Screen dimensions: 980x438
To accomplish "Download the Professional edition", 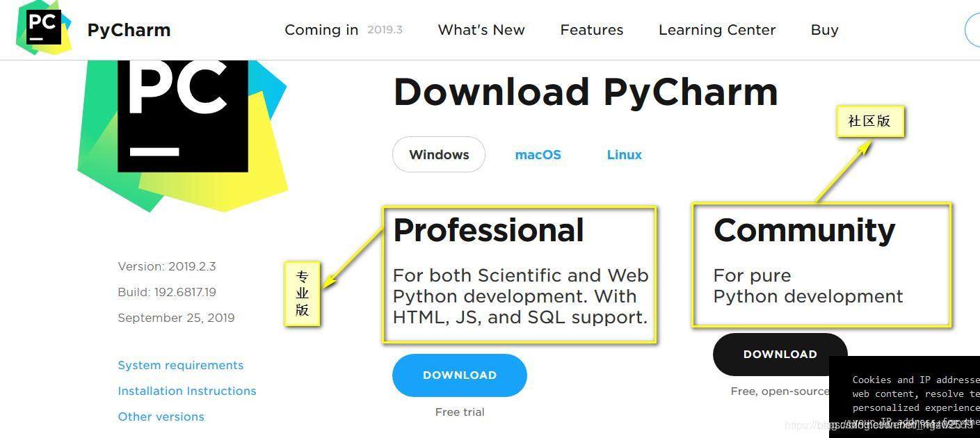I will point(459,375).
